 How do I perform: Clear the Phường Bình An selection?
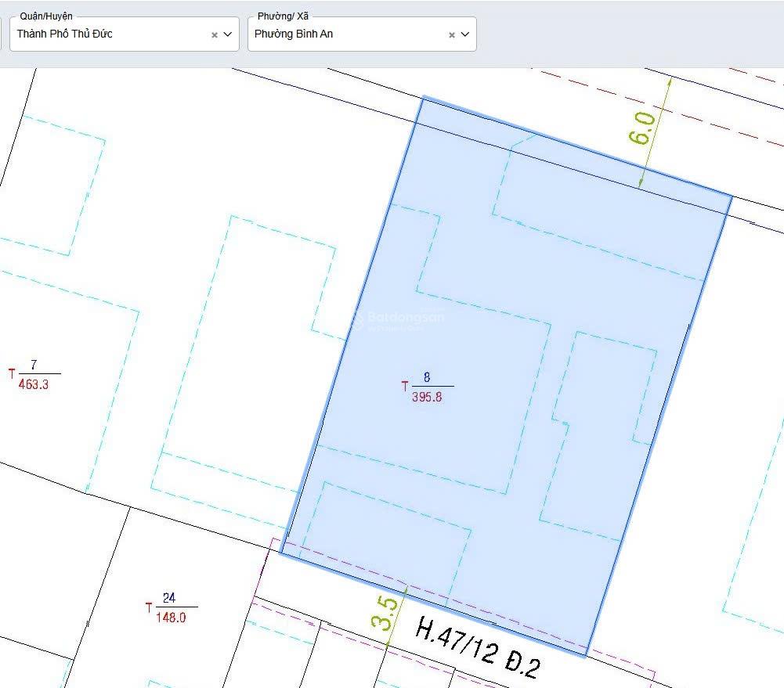[452, 35]
